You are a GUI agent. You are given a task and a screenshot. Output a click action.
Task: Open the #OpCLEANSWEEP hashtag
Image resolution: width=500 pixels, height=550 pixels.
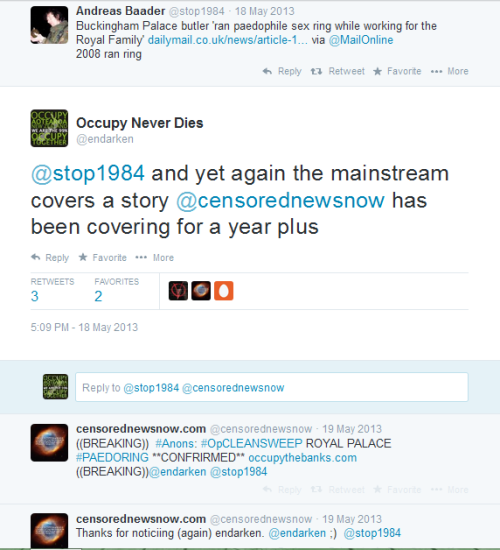click(x=251, y=443)
